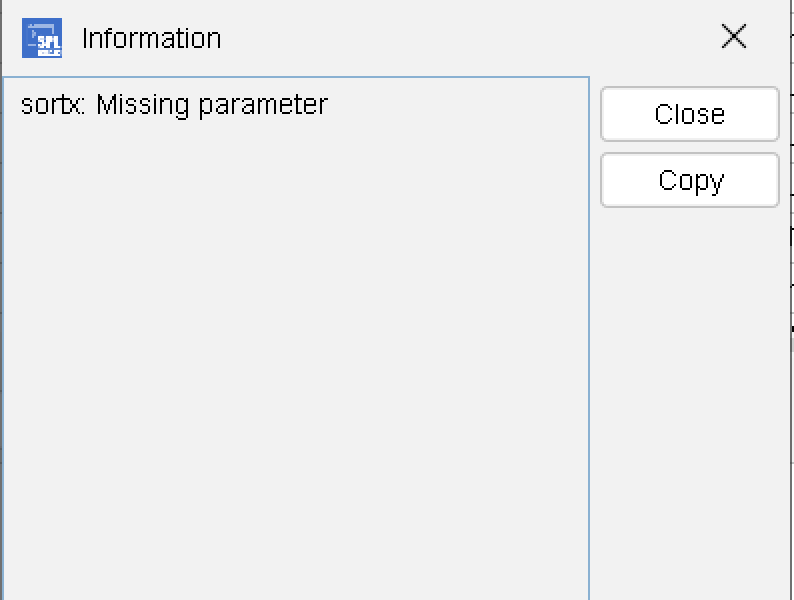Click the 'Information' window title text
This screenshot has height=600, width=794.
(x=151, y=38)
